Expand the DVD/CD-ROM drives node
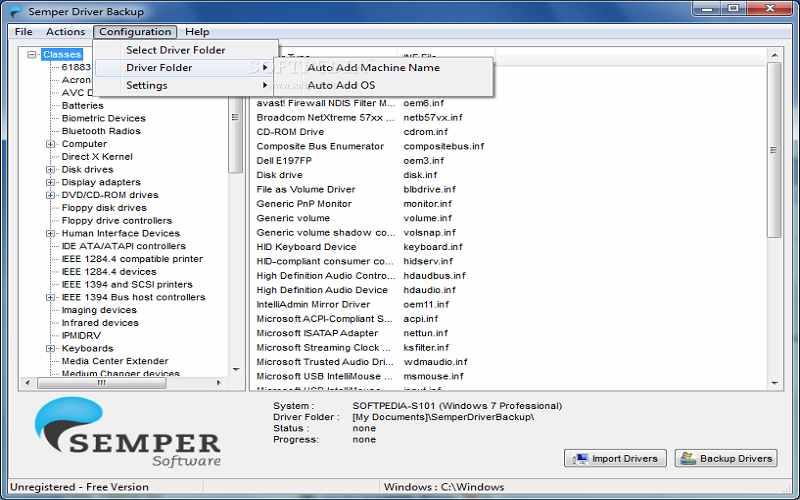Image resolution: width=800 pixels, height=500 pixels. coord(50,195)
